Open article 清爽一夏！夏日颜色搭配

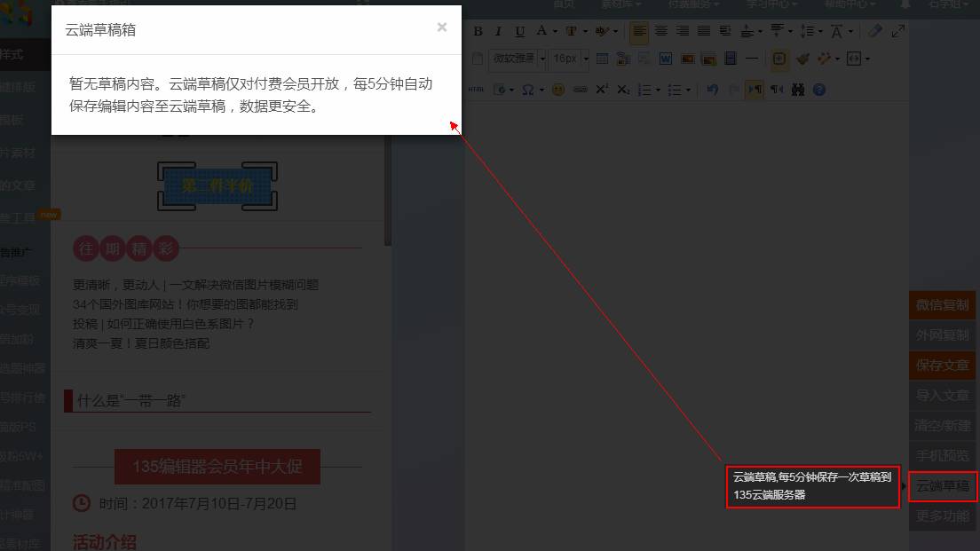click(141, 343)
